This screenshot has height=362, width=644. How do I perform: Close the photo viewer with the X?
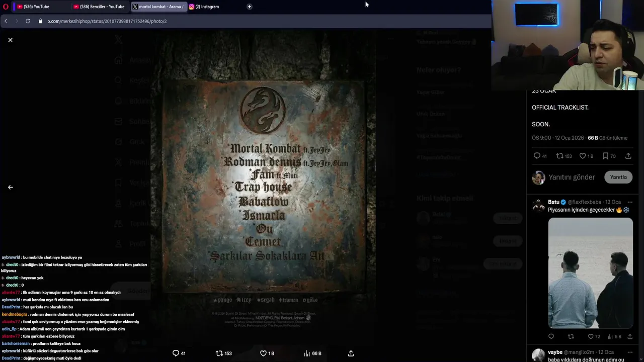click(10, 40)
